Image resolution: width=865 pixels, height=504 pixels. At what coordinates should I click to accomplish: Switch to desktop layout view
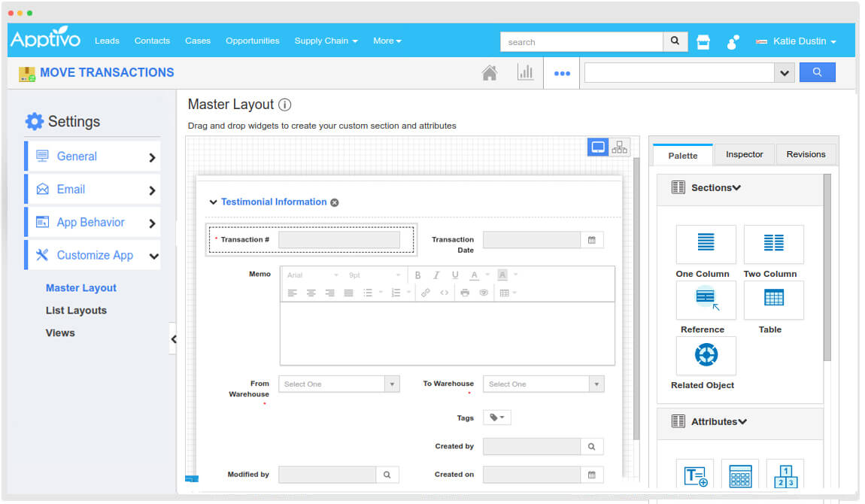[x=598, y=147]
